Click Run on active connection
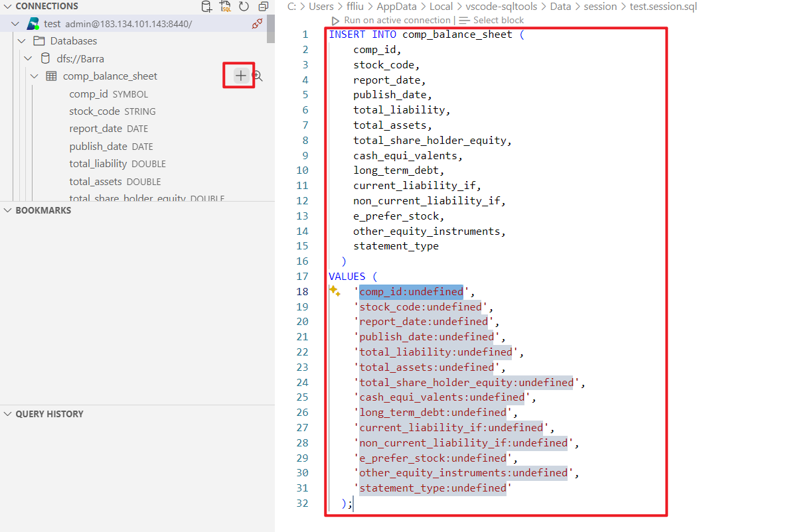The height and width of the screenshot is (532, 788). coord(391,21)
